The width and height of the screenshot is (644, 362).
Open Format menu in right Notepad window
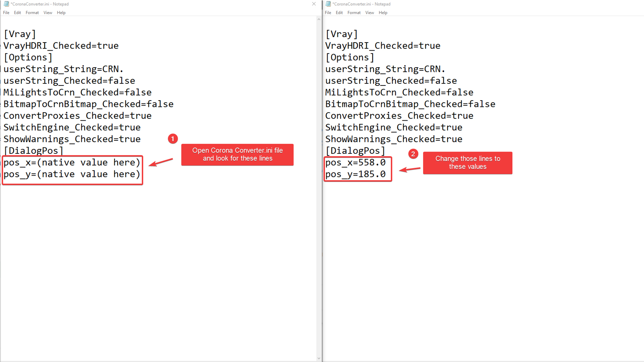point(354,13)
